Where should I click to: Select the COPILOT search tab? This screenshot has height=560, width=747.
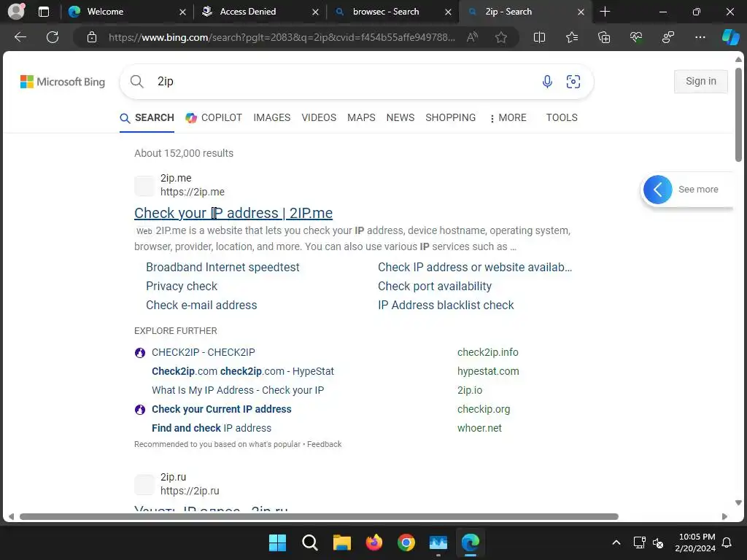(214, 117)
